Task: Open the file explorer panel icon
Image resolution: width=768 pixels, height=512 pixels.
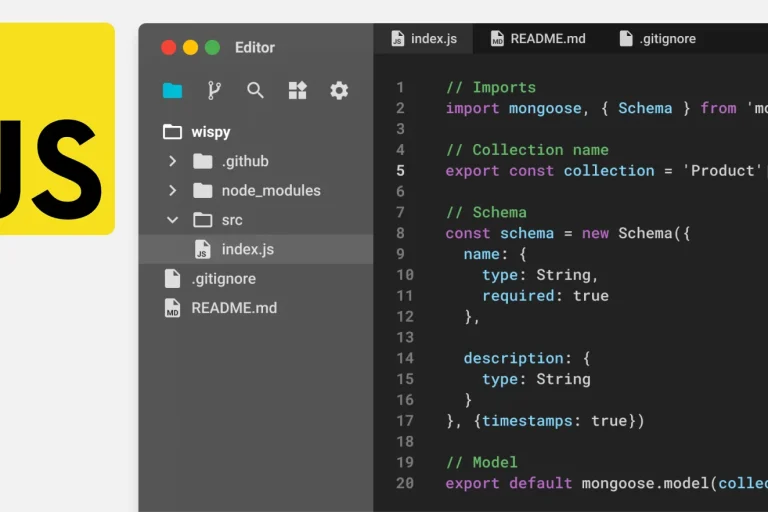Action: click(172, 91)
